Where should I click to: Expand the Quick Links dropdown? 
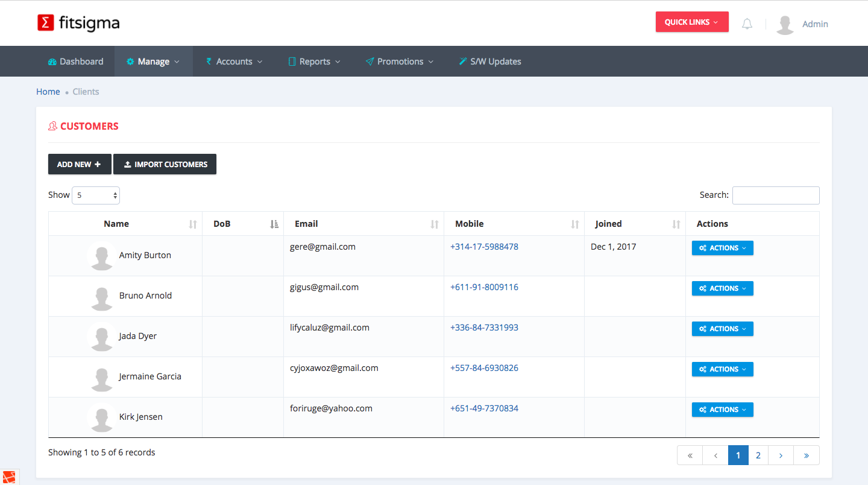[692, 22]
